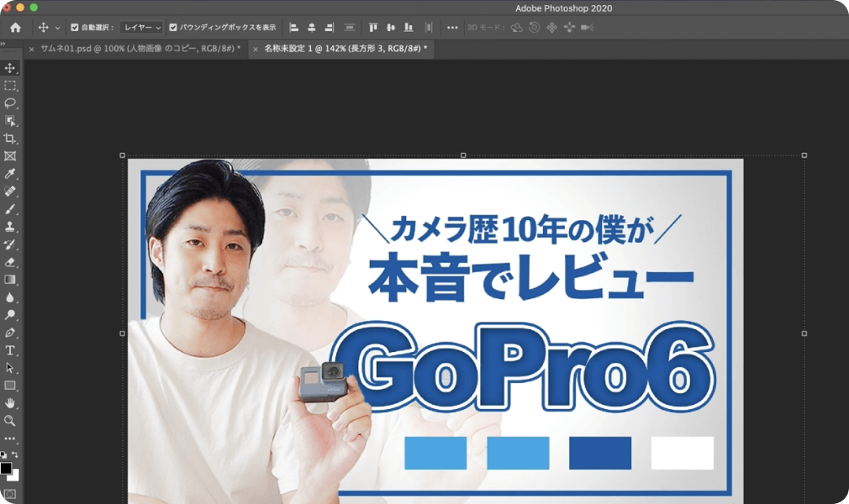Viewport: 849px width, 504px height.
Task: Expand the collapsed toolbar with double arrows
Action: [x=3, y=44]
